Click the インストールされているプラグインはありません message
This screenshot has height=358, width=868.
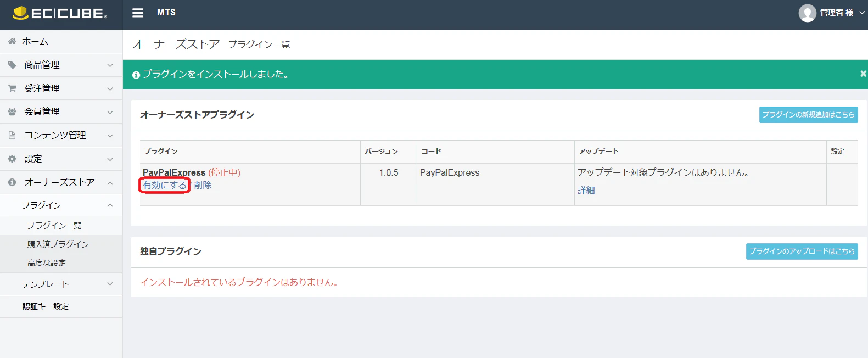click(x=239, y=283)
